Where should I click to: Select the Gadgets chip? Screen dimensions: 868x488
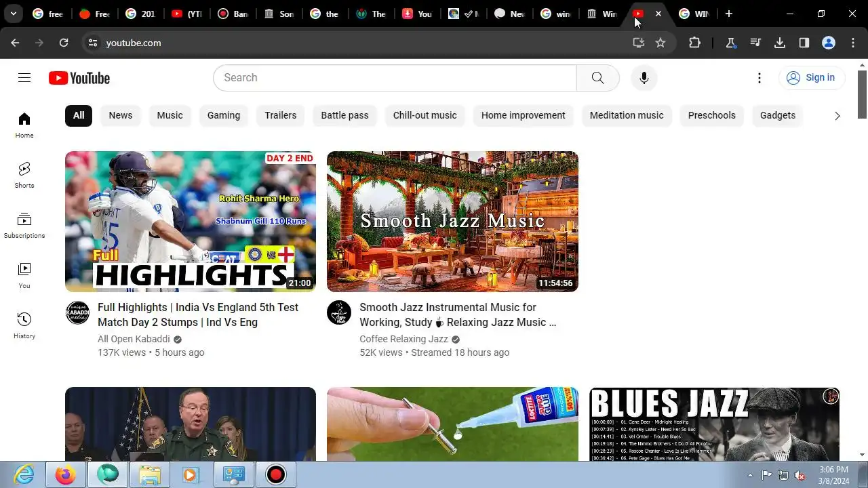point(778,115)
